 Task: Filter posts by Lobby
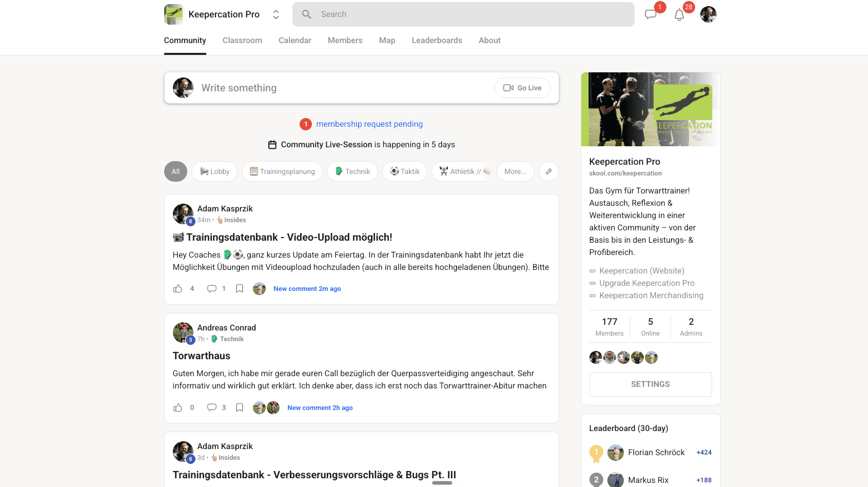coord(214,171)
